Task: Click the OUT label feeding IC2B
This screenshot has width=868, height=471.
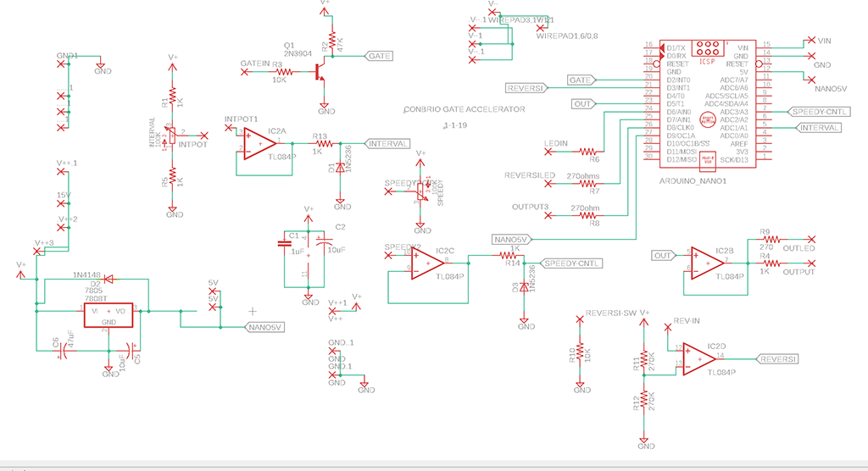Action: click(664, 256)
